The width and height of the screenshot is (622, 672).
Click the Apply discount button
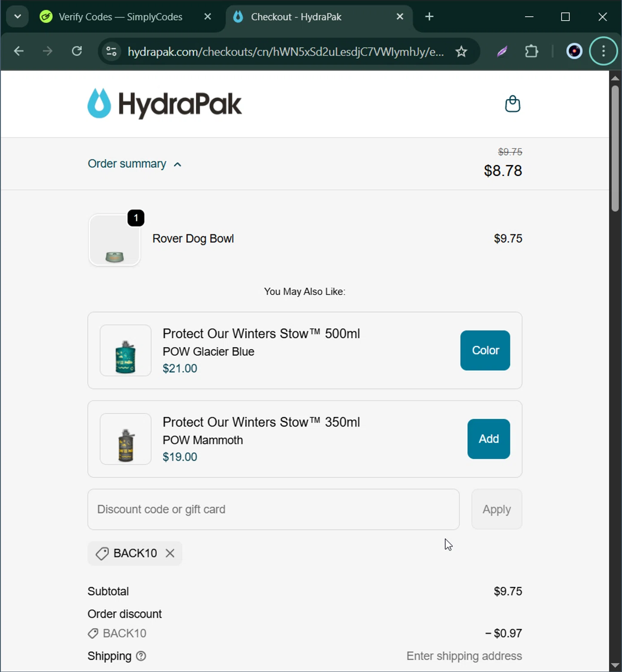(497, 509)
